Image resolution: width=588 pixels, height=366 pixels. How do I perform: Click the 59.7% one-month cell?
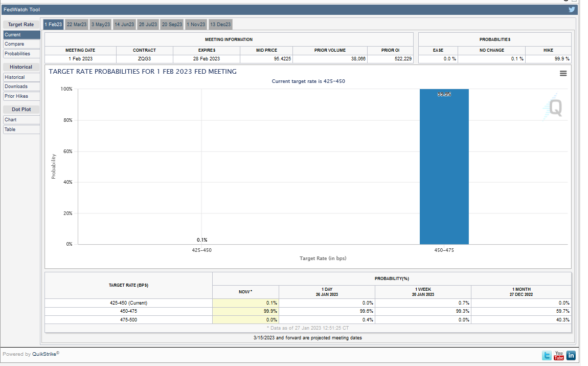pos(521,311)
